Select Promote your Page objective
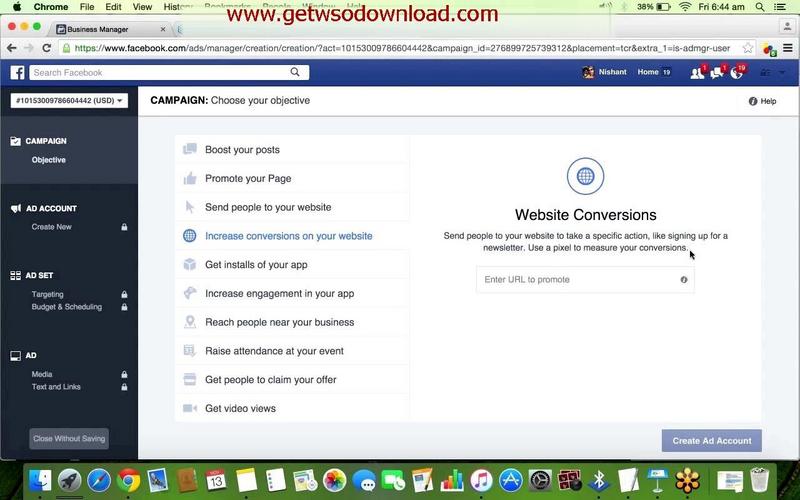800x500 pixels. (292, 179)
